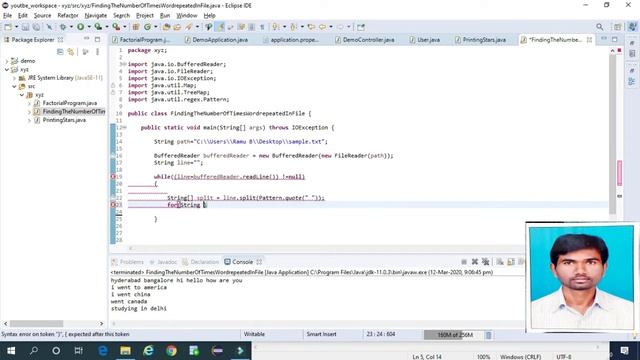
Task: Collapse the src folder node
Action: point(14,87)
